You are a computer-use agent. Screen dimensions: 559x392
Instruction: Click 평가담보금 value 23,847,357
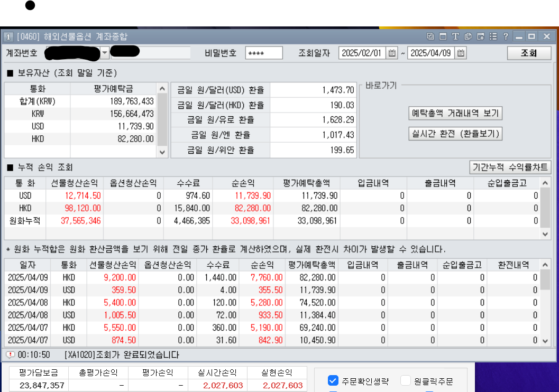[x=42, y=385]
